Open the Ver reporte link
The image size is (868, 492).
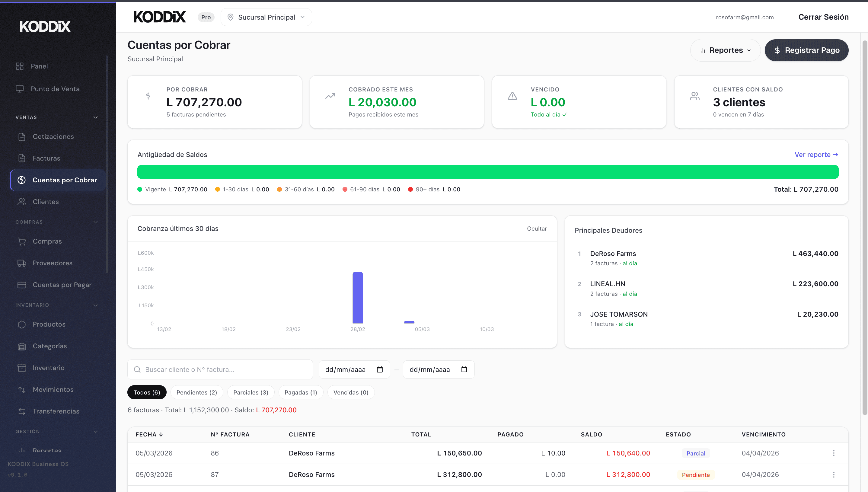[x=816, y=155]
